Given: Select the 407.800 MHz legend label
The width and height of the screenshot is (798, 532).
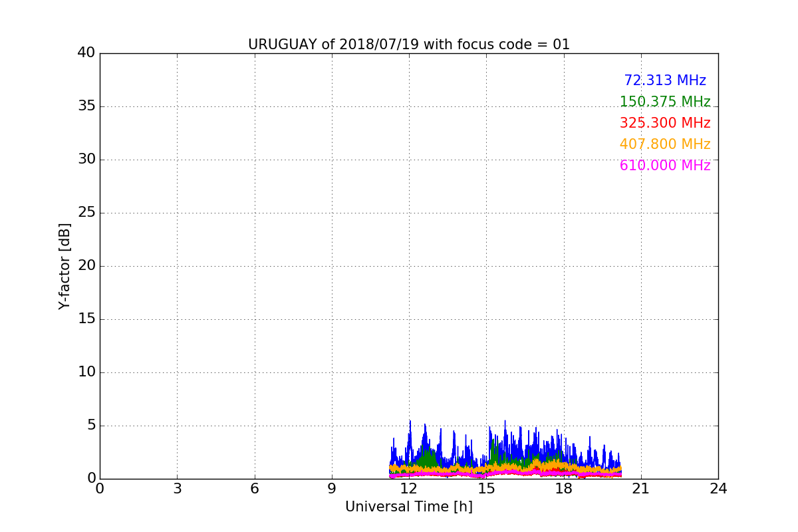Looking at the screenshot, I should coord(665,144).
